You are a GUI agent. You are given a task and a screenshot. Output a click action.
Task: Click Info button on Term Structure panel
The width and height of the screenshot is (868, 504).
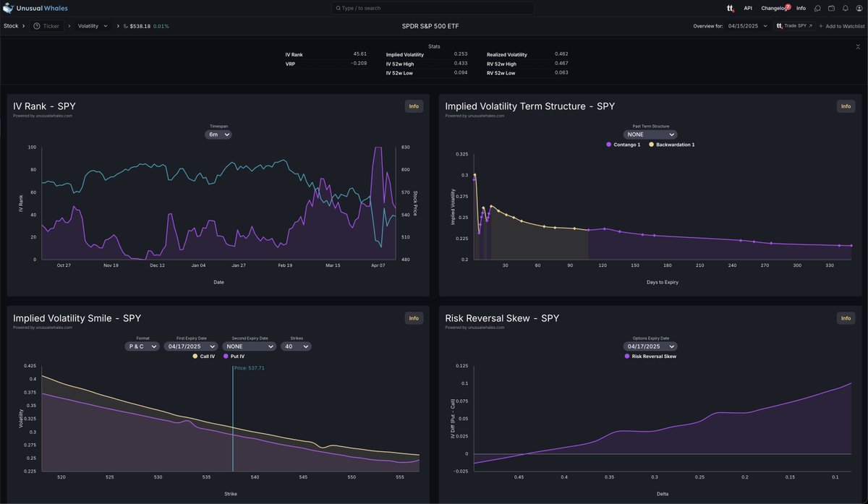(x=846, y=106)
